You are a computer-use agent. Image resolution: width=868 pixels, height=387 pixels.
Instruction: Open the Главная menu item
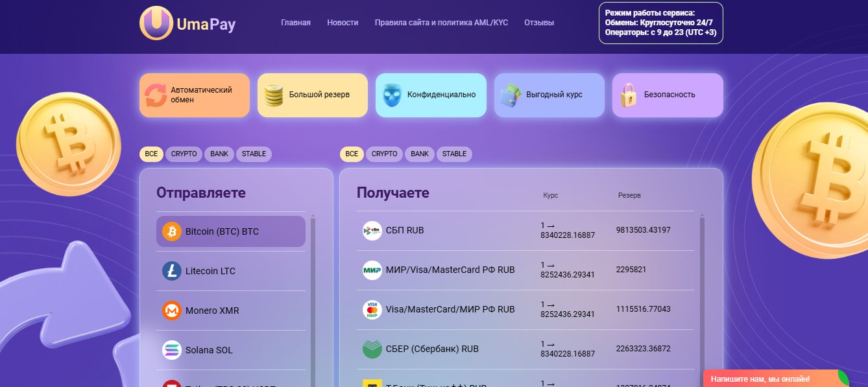point(296,23)
